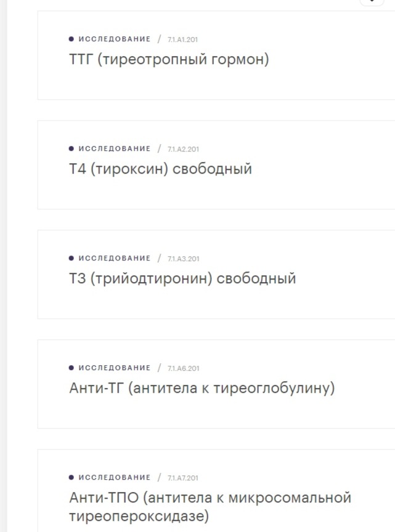This screenshot has width=395, height=532.
Task: Open Анти-ТГ (антитела к тиреоглобулину) test
Action: coord(202,389)
